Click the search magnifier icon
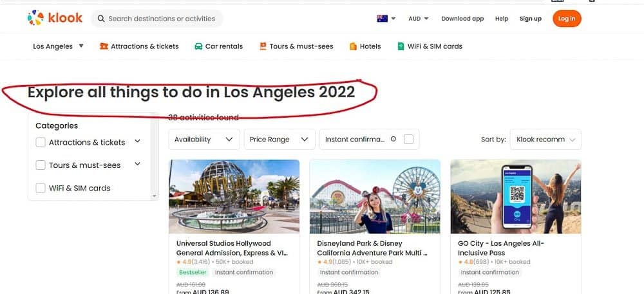Viewport: 644px width, 294px height. point(100,19)
